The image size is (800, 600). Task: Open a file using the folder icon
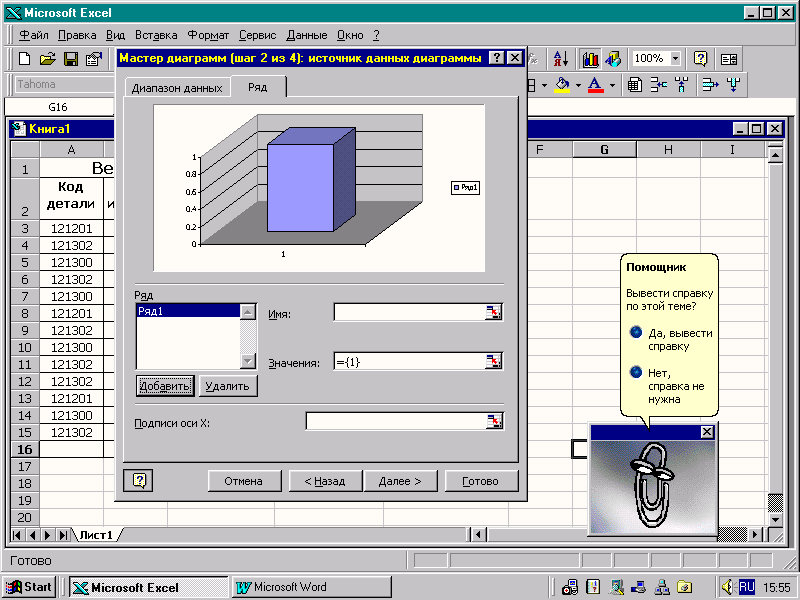(x=47, y=59)
